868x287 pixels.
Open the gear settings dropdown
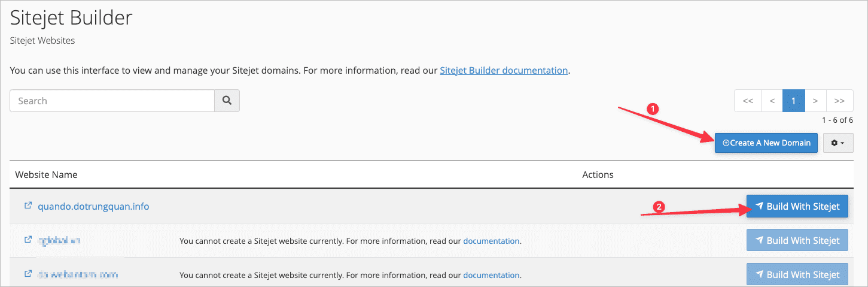pos(838,143)
